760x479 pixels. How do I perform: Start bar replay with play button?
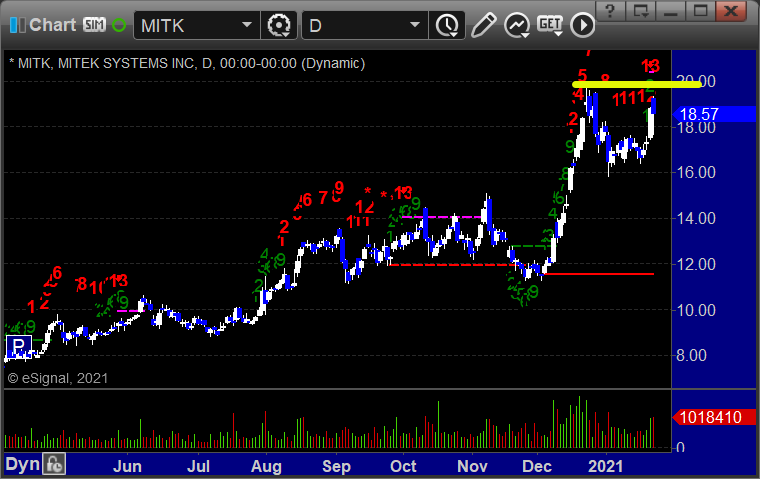(x=582, y=25)
